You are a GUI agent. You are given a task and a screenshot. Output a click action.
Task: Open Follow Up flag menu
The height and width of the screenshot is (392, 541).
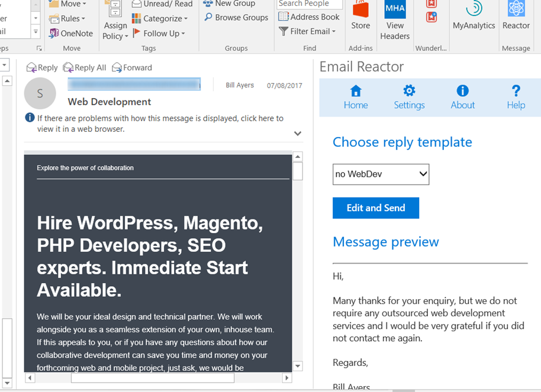click(159, 34)
